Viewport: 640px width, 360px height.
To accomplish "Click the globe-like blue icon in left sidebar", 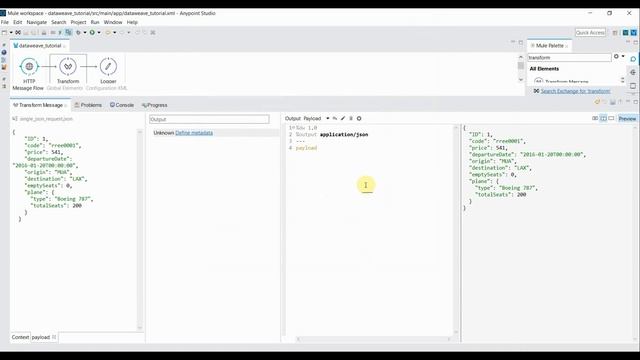I will (4, 53).
